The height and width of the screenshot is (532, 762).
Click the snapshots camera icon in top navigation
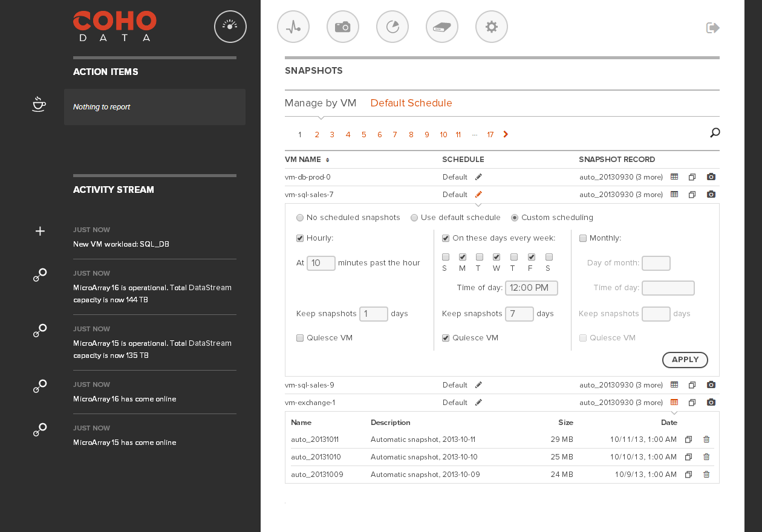(343, 27)
